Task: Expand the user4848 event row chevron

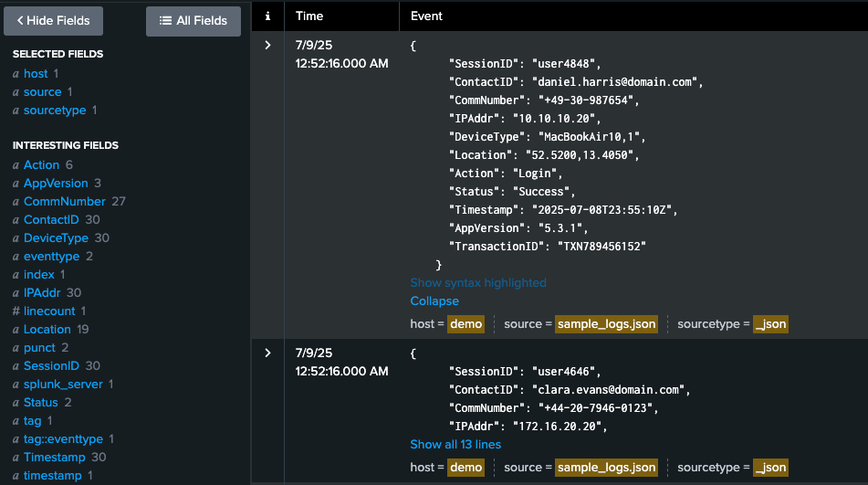Action: point(268,45)
